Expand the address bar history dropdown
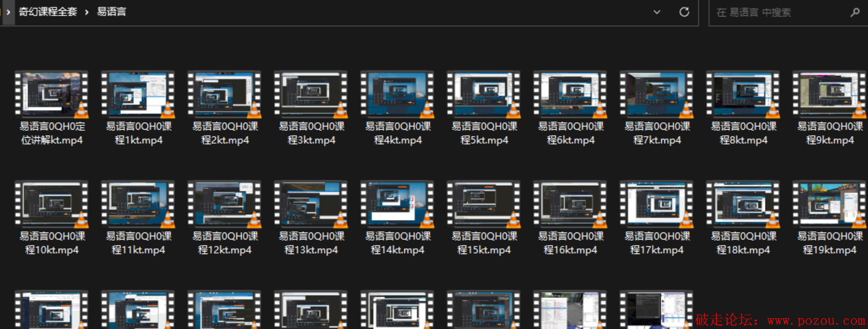 click(656, 12)
